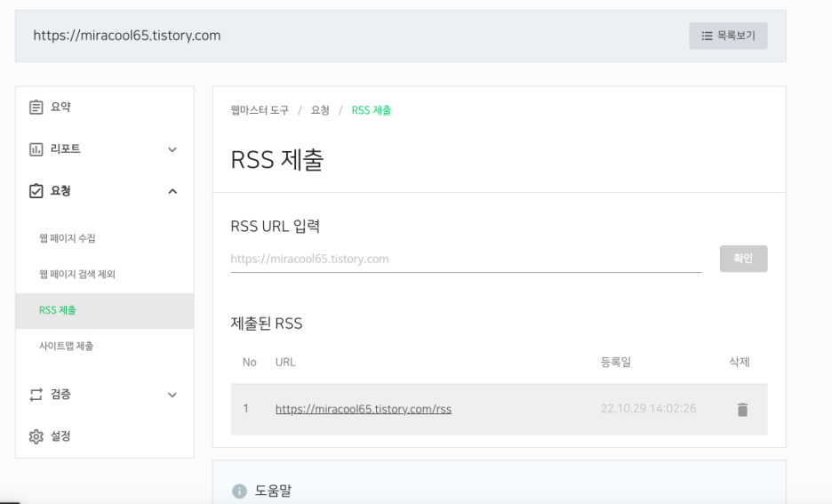Click the clipboard icon next to 요약
Image resolution: width=832 pixels, height=504 pixels.
point(36,108)
